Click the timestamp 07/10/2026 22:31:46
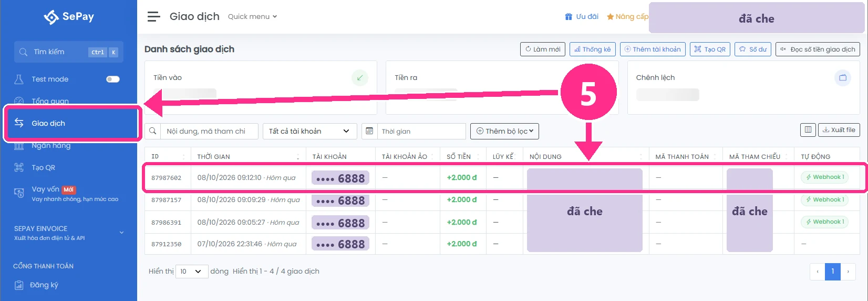Screen dimensions: 868x301 tap(230, 244)
